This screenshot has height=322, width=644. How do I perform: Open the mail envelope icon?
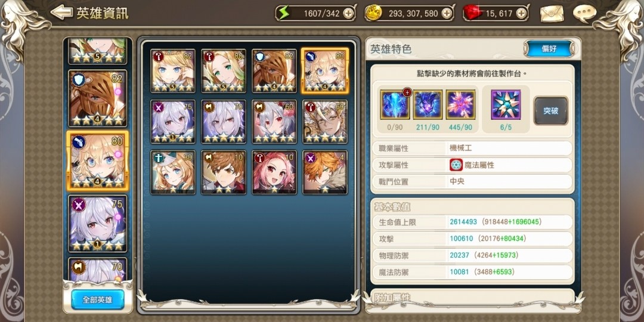(552, 14)
